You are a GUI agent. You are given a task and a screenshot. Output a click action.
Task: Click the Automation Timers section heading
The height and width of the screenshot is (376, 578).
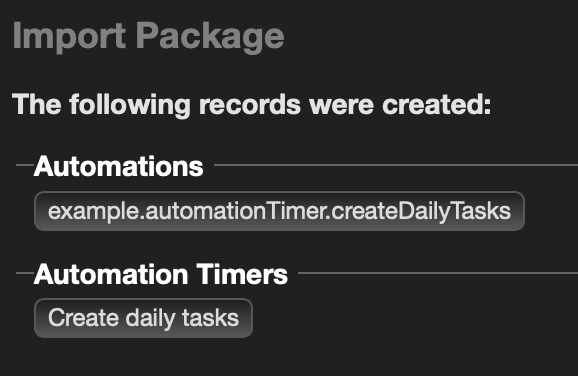(161, 274)
